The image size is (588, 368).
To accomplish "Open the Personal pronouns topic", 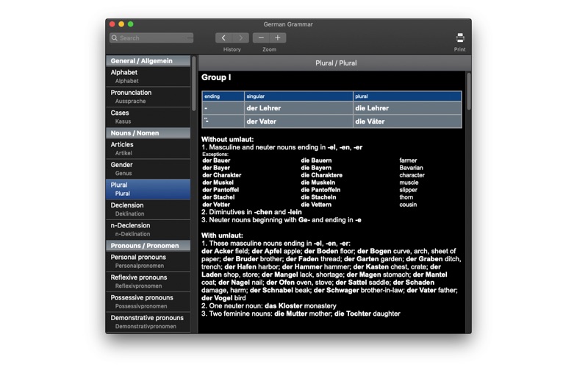I will coord(148,261).
